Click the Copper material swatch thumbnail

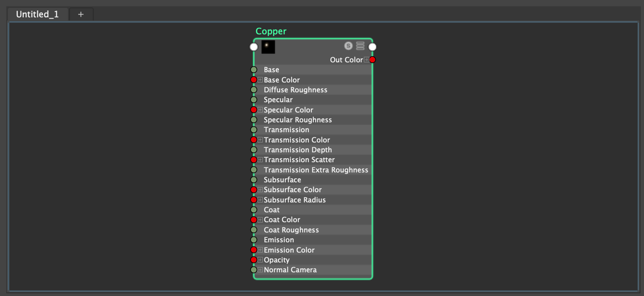tap(268, 47)
